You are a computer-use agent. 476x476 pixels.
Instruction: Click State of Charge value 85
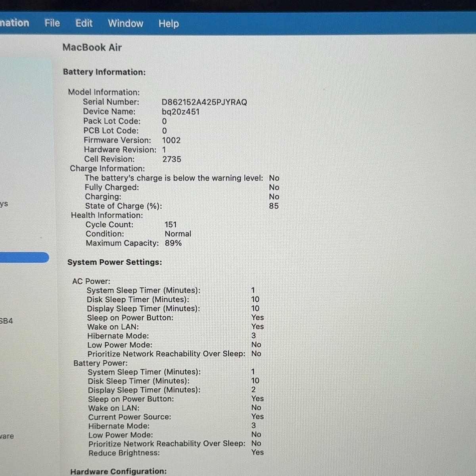[274, 206]
